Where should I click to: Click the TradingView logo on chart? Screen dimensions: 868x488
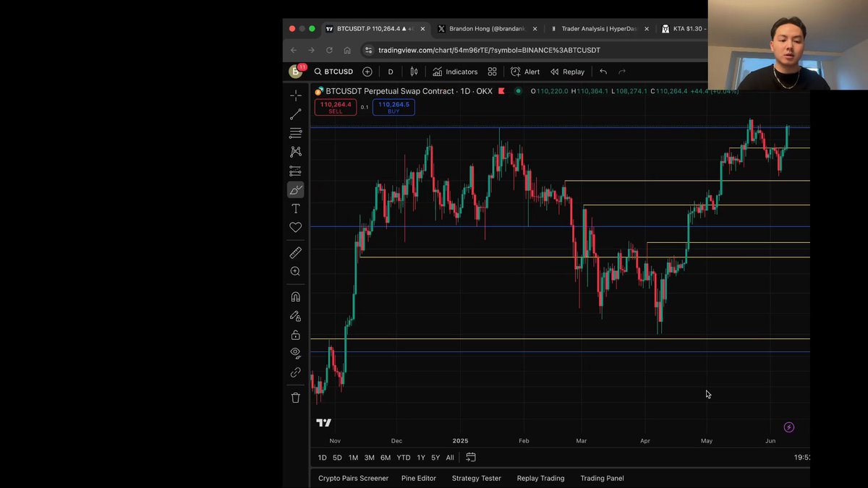pos(324,423)
